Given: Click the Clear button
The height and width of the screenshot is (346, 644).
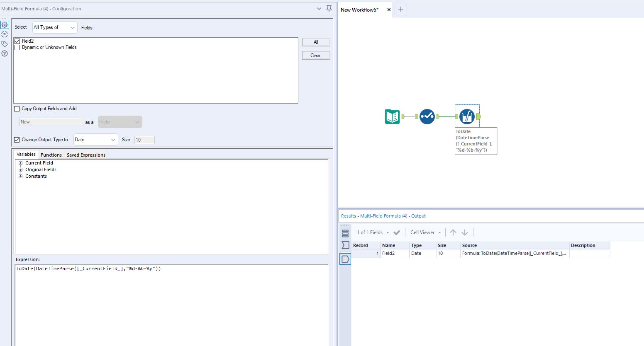Looking at the screenshot, I should point(316,55).
